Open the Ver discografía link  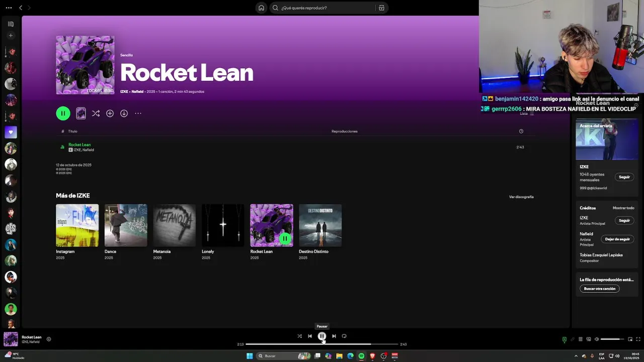click(x=521, y=197)
